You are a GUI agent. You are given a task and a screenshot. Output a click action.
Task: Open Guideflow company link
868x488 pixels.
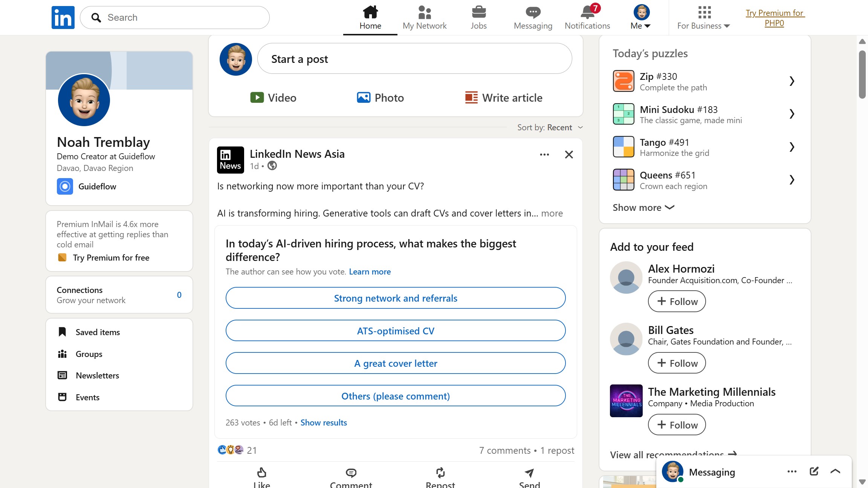[87, 186]
